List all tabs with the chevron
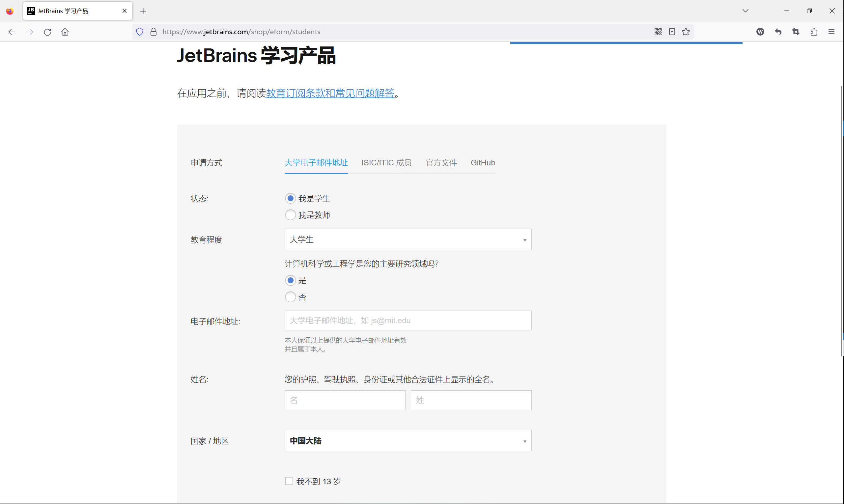This screenshot has width=844, height=504. pyautogui.click(x=746, y=11)
